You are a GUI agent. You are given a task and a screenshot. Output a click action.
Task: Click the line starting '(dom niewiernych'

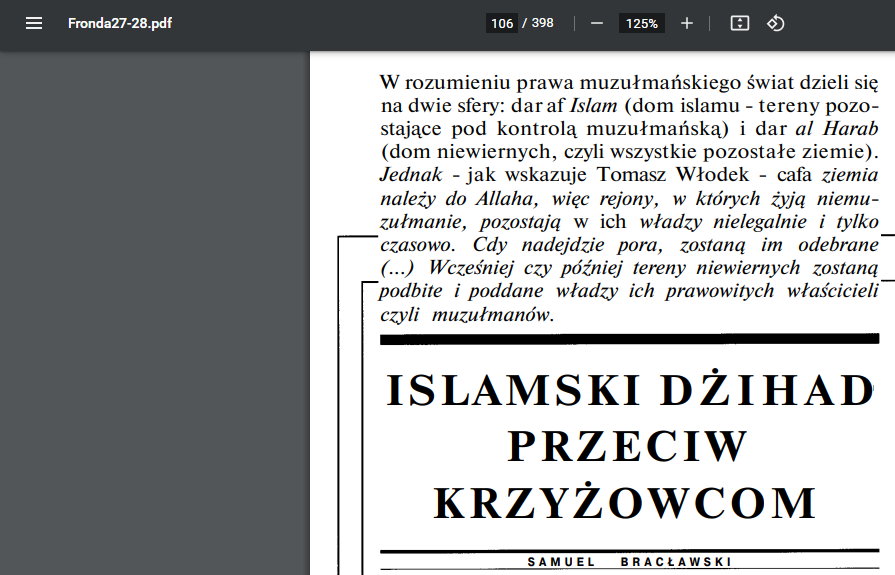click(629, 152)
